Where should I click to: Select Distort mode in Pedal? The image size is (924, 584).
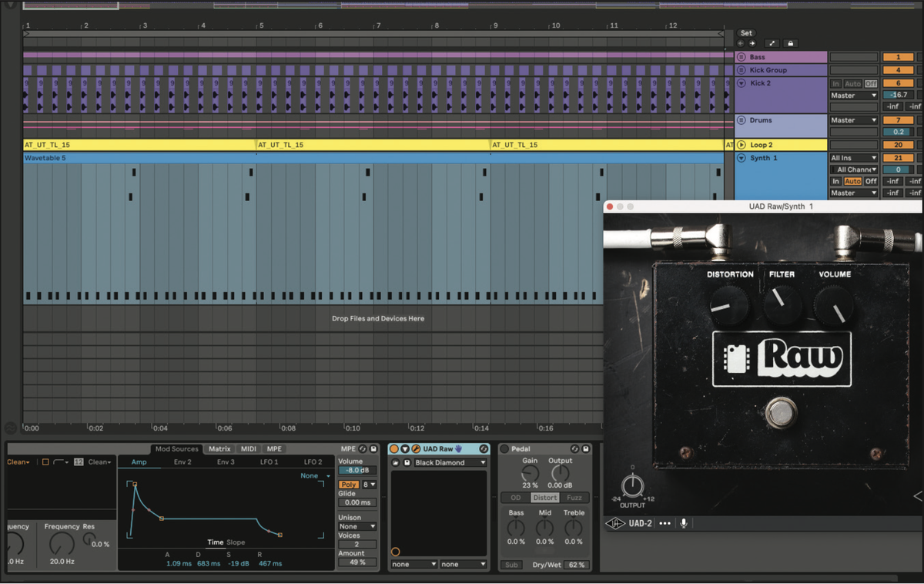click(x=544, y=498)
